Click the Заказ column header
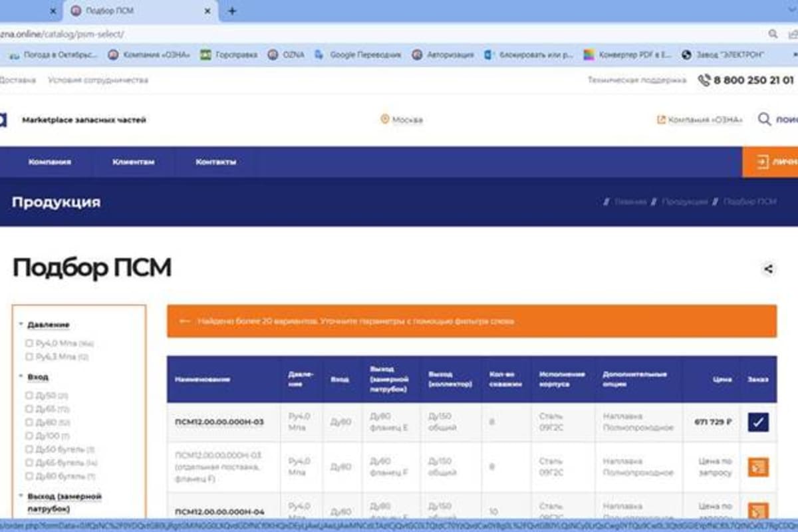This screenshot has width=798, height=532. tap(757, 379)
